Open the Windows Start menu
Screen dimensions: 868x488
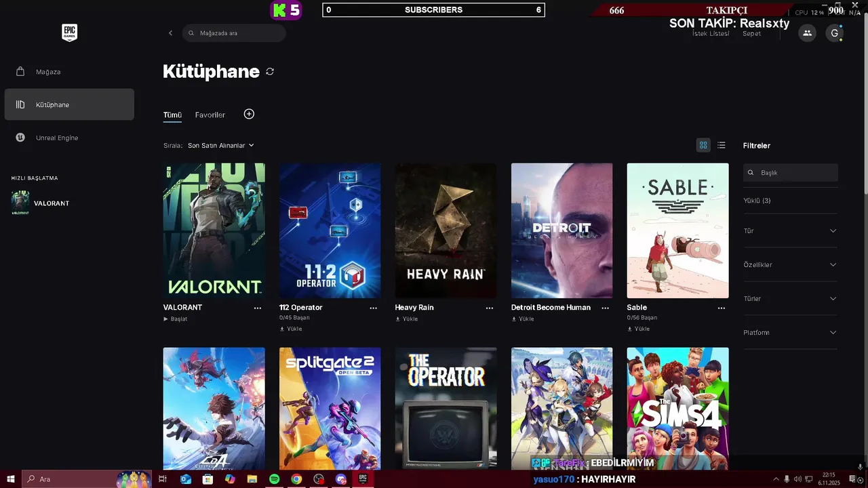click(x=11, y=479)
